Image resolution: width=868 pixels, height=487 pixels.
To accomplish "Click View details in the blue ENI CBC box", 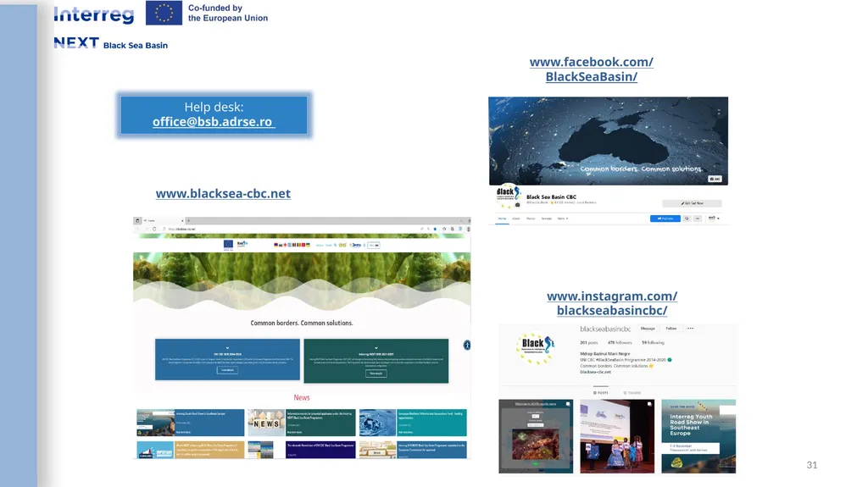I will [227, 370].
